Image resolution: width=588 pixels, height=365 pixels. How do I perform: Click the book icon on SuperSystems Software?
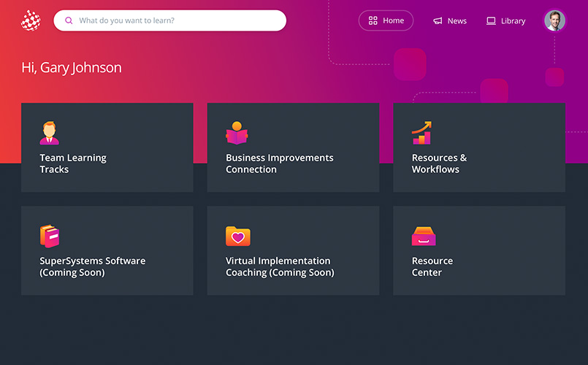[x=50, y=236]
